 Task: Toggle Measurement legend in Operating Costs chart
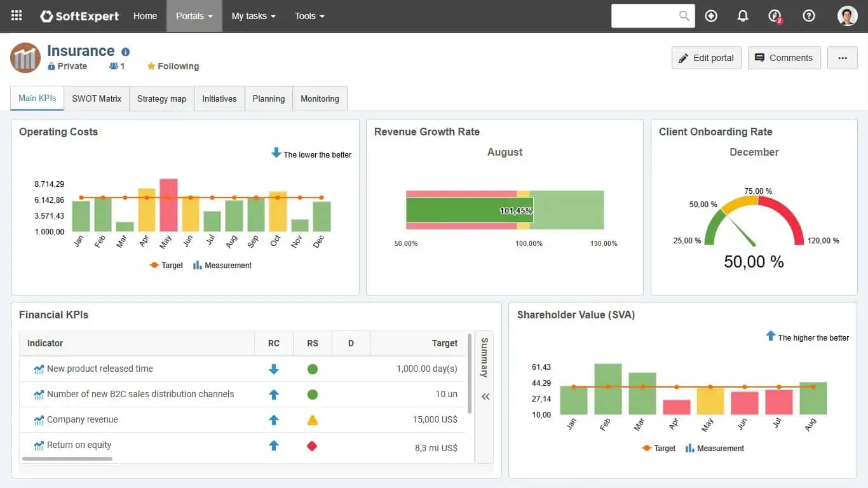pyautogui.click(x=222, y=266)
